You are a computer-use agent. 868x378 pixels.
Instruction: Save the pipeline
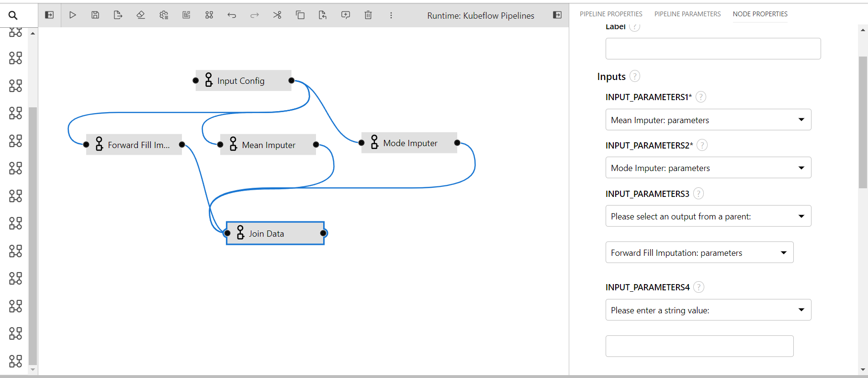coord(95,15)
